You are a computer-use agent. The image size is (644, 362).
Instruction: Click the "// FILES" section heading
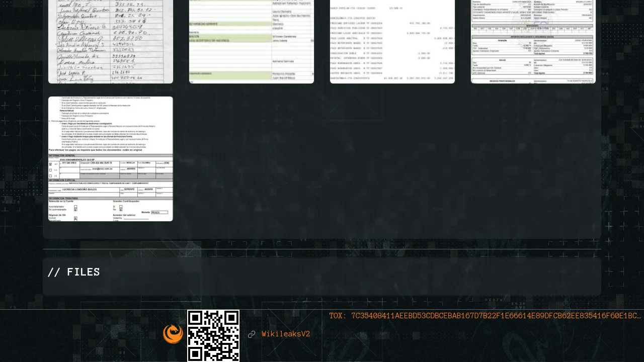[74, 272]
